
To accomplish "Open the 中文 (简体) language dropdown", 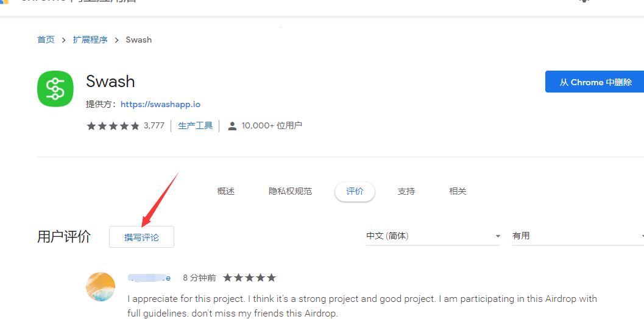I will [x=433, y=236].
